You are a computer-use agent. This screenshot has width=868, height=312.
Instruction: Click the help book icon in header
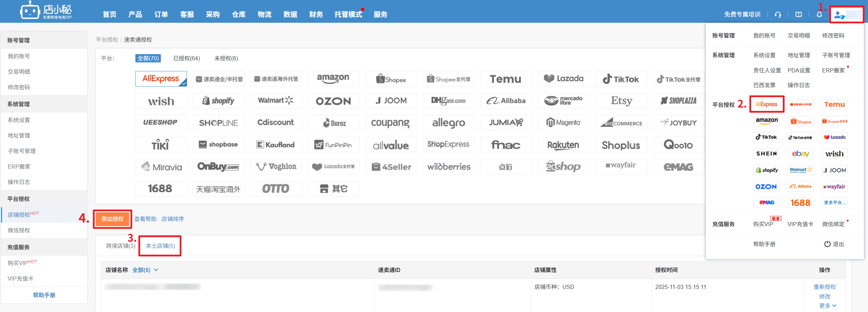[x=798, y=14]
